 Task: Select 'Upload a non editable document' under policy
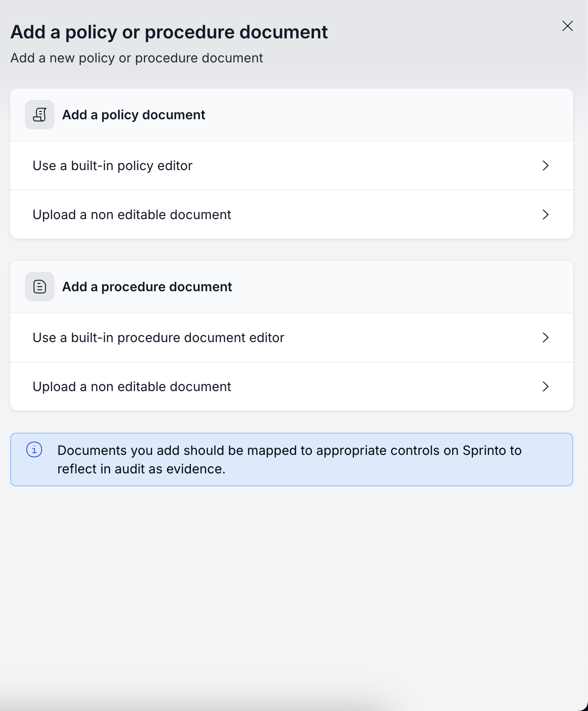click(x=132, y=215)
